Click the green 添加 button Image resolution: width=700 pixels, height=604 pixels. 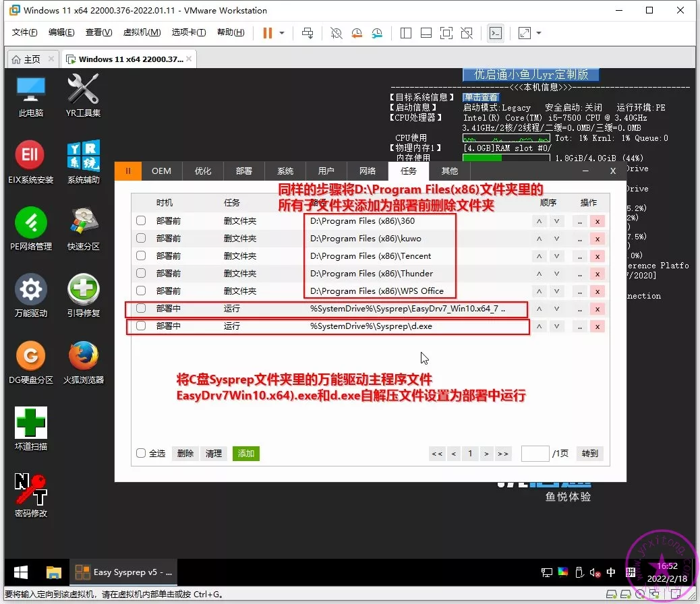point(245,454)
